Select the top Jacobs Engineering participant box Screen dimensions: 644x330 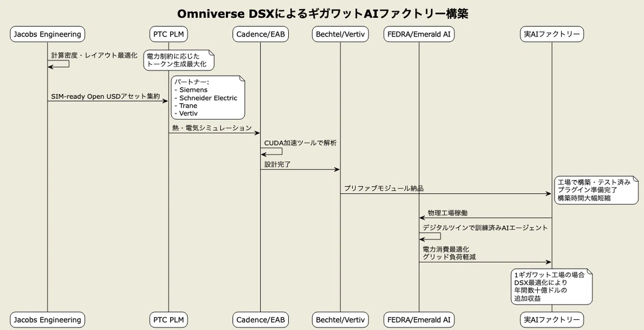(47, 34)
